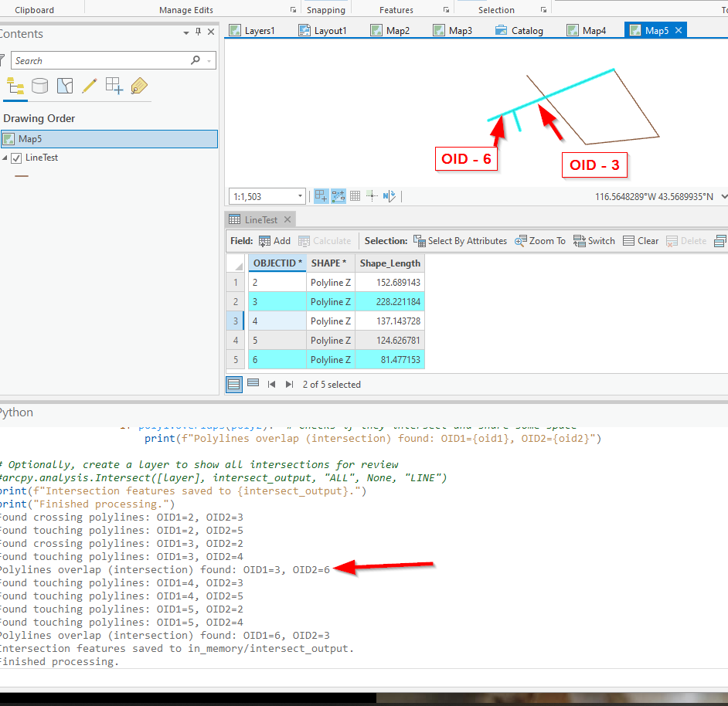
Task: Click the coordinate readout 116.5648289°W
Action: (x=654, y=197)
